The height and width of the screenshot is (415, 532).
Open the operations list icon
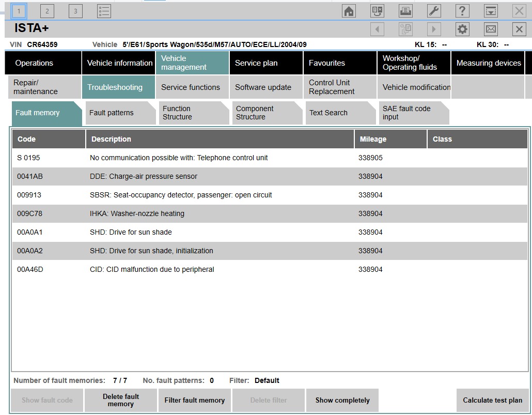[104, 11]
